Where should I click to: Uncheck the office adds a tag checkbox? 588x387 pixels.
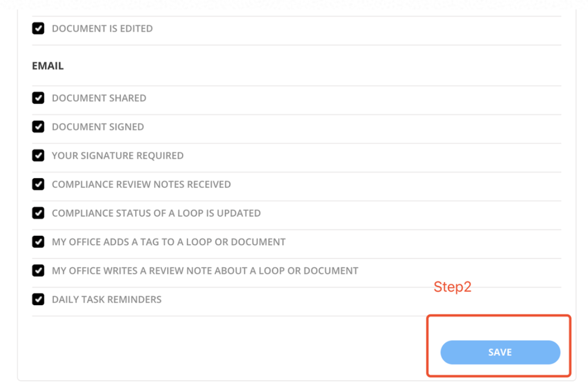point(38,242)
